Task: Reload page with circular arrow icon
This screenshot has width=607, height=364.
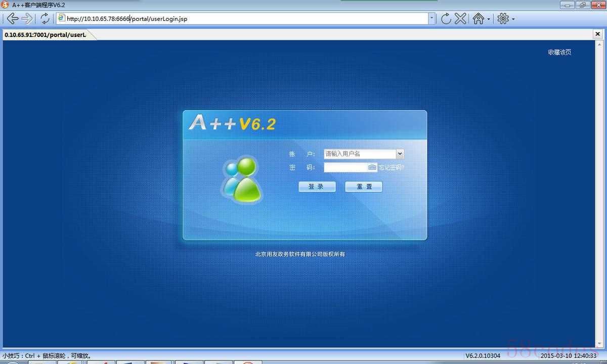Action: coord(446,19)
